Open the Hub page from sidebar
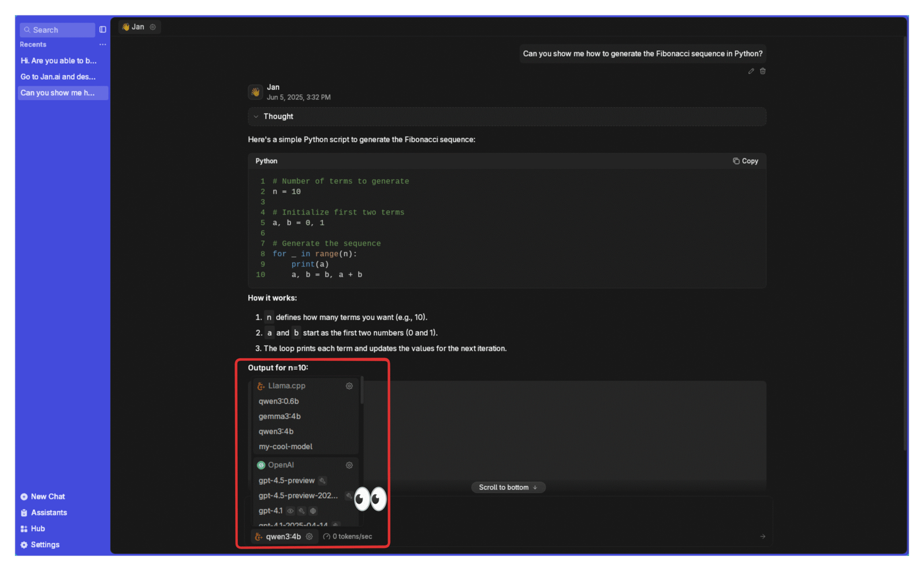Viewport: 924px width, 571px height. pyautogui.click(x=38, y=529)
